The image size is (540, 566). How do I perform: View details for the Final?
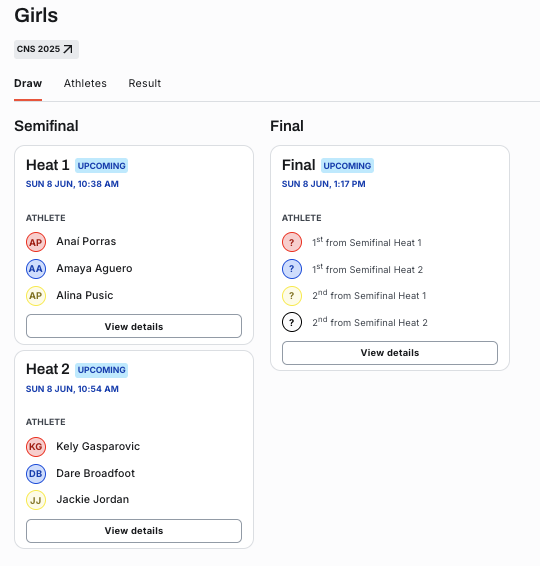click(390, 353)
